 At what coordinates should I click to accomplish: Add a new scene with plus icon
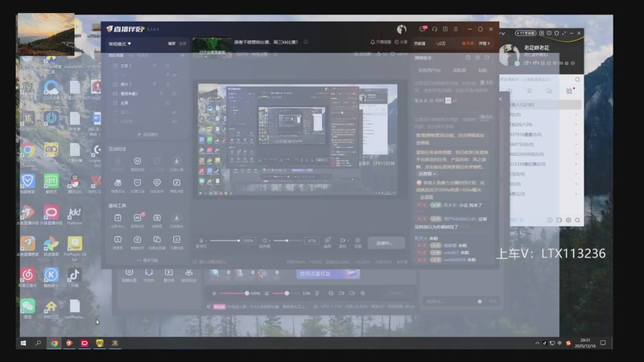183,55
